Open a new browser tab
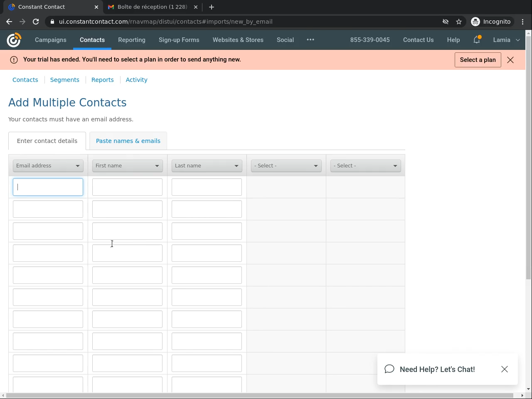The image size is (532, 399). tap(212, 7)
